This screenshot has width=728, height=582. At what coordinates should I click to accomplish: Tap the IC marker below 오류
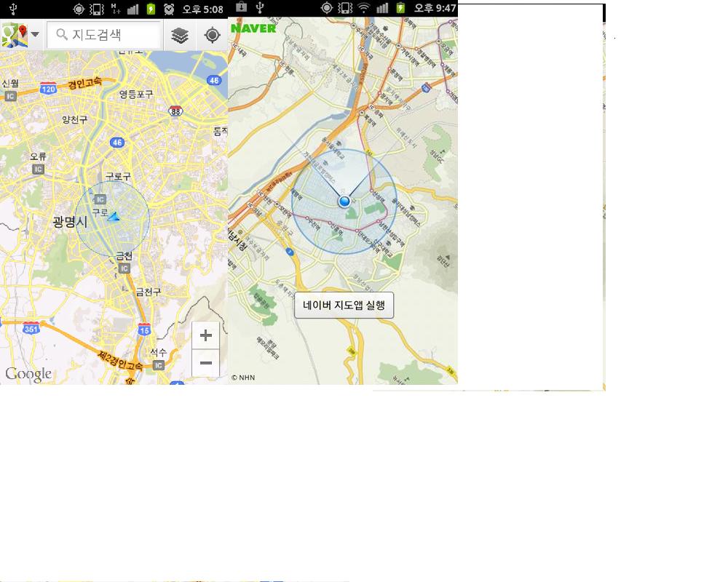38,170
